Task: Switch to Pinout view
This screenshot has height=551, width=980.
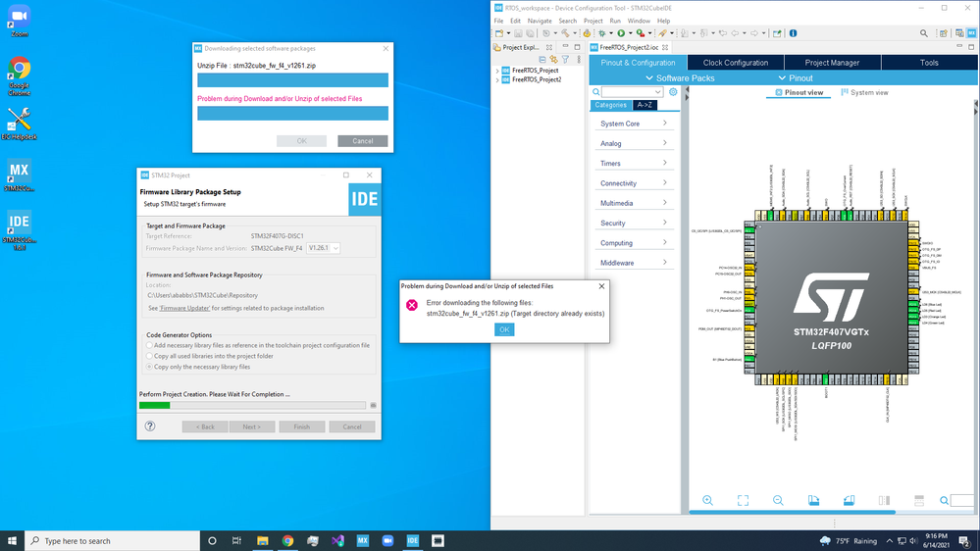Action: coord(799,92)
